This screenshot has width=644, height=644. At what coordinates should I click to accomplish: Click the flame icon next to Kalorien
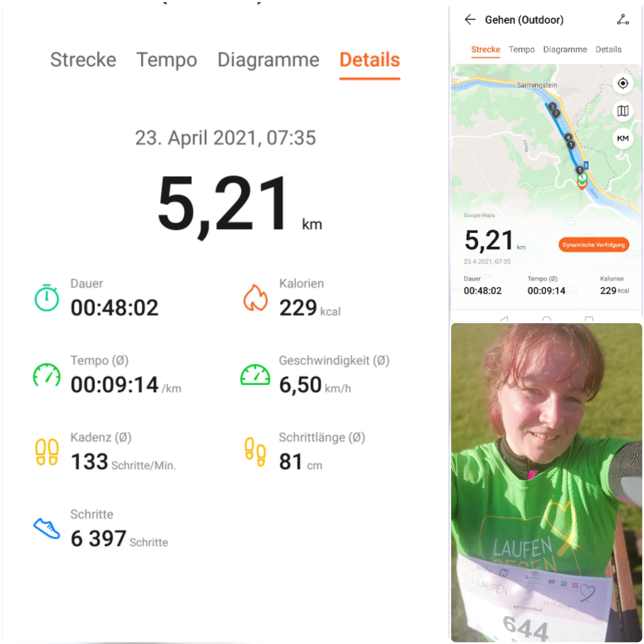pos(255,298)
